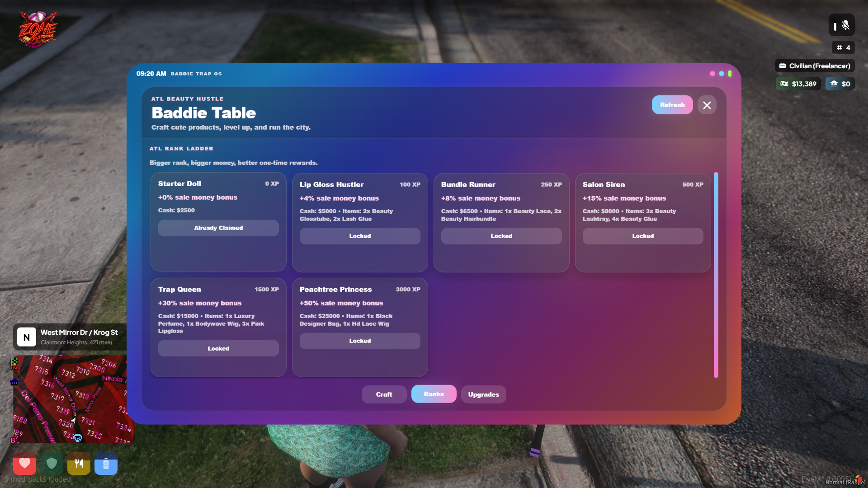Click the cash amount $13,389
This screenshot has width=868, height=488.
tap(804, 84)
